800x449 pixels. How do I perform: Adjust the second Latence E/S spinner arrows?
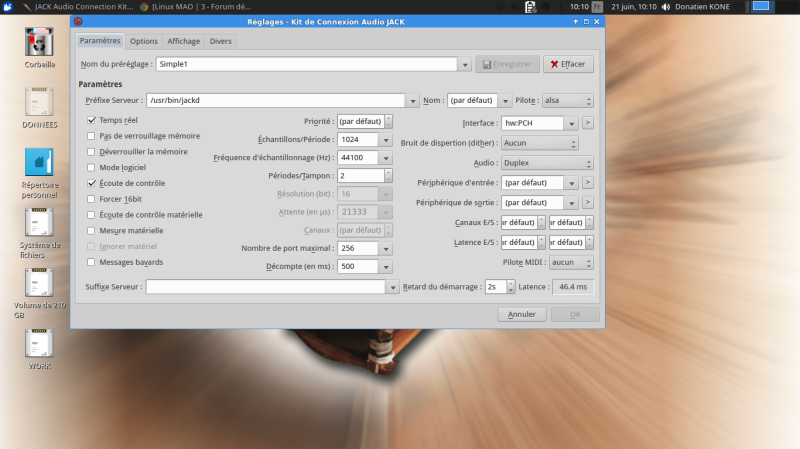(589, 242)
